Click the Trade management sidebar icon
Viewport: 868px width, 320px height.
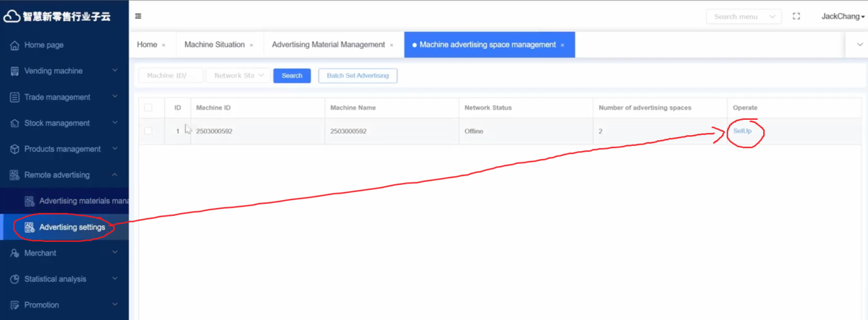[14, 98]
